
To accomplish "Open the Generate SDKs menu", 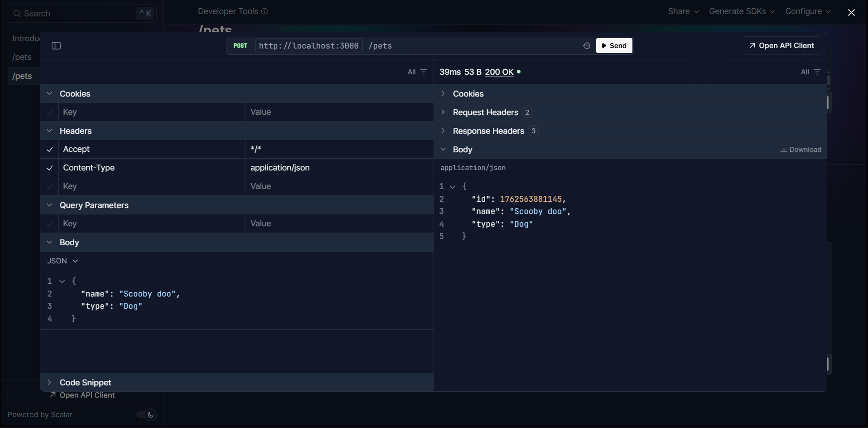I will point(742,11).
